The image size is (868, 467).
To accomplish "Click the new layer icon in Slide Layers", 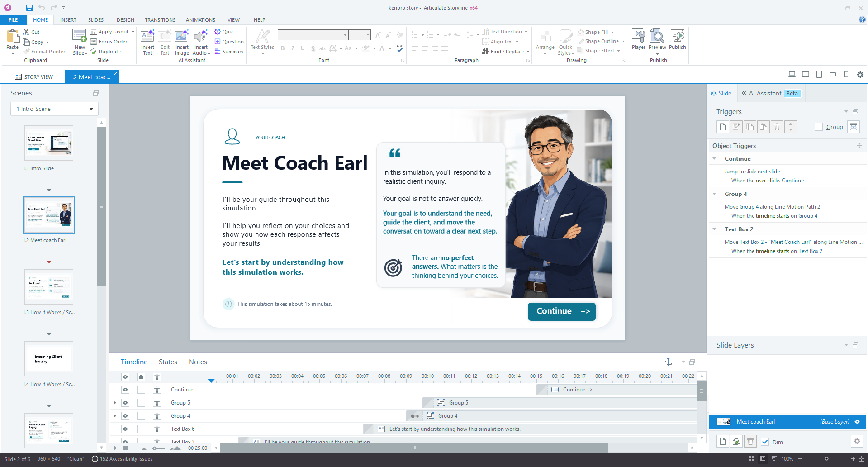I will (x=723, y=441).
